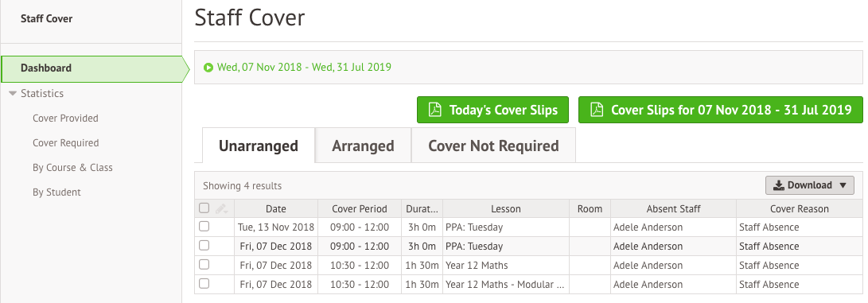868x303 pixels.
Task: Click PDF icon on Today's Cover Slips
Action: coord(435,110)
